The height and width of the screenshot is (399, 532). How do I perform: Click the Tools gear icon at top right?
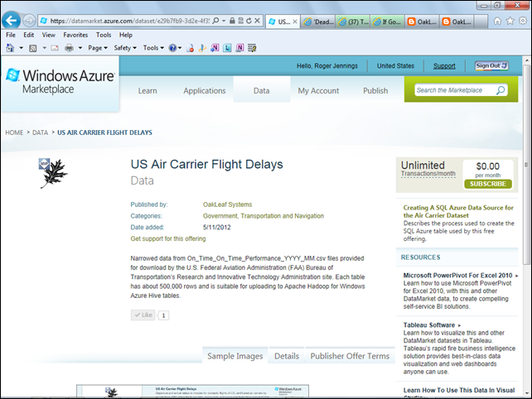(x=523, y=21)
